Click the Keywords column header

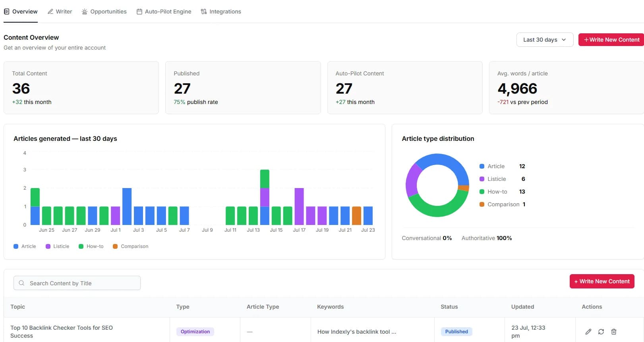[x=330, y=307]
